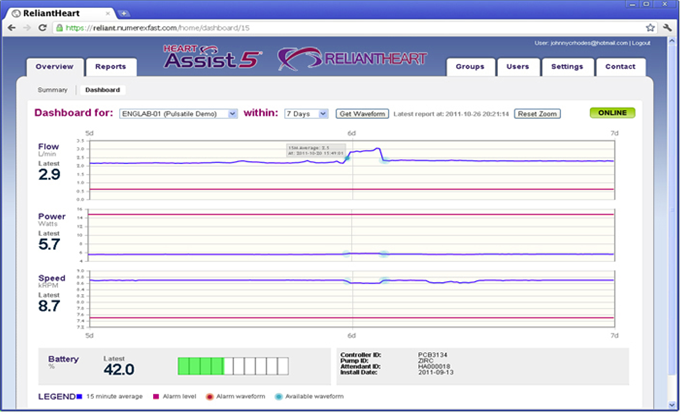
Task: Reload the page with the refresh icon
Action: click(42, 27)
